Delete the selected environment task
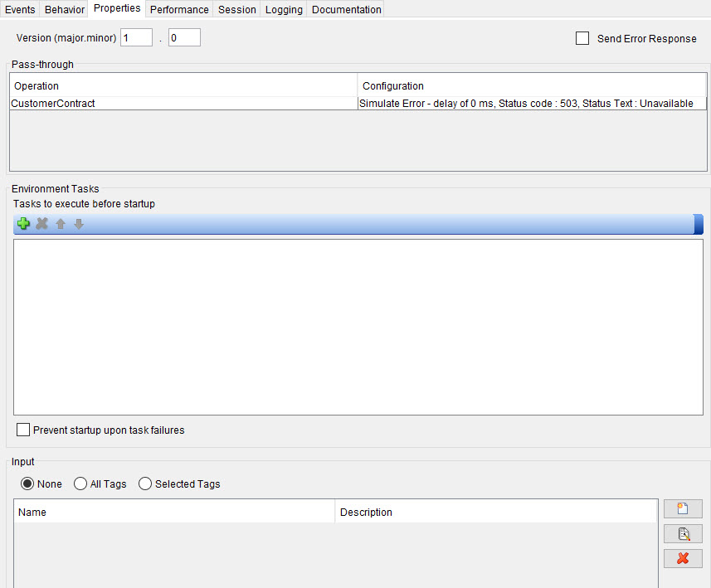Image resolution: width=711 pixels, height=588 pixels. click(41, 223)
